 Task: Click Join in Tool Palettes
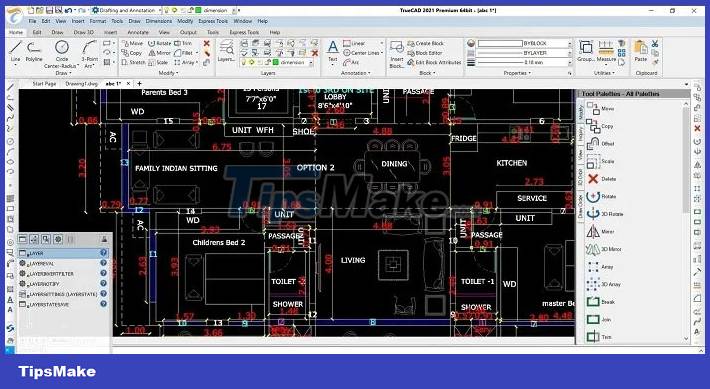click(x=599, y=319)
